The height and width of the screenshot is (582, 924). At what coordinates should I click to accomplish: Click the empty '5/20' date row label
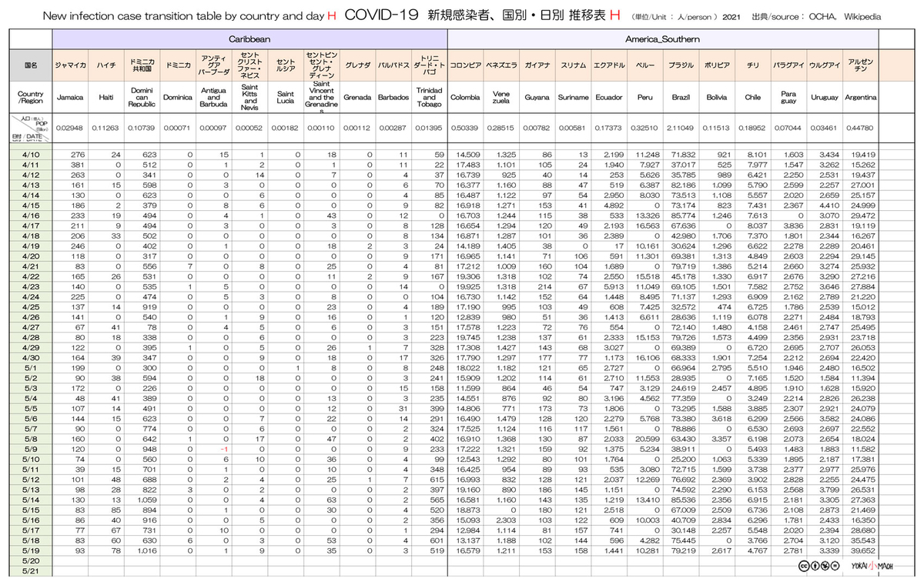(x=31, y=560)
